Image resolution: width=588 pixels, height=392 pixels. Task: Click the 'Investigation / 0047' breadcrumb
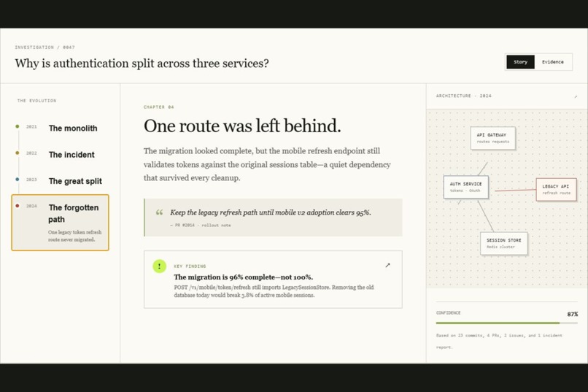point(45,47)
